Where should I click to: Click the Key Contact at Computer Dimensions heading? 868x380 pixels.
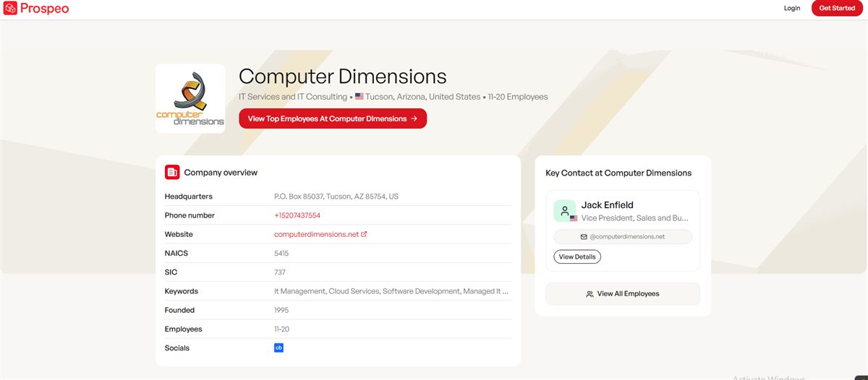pyautogui.click(x=618, y=173)
